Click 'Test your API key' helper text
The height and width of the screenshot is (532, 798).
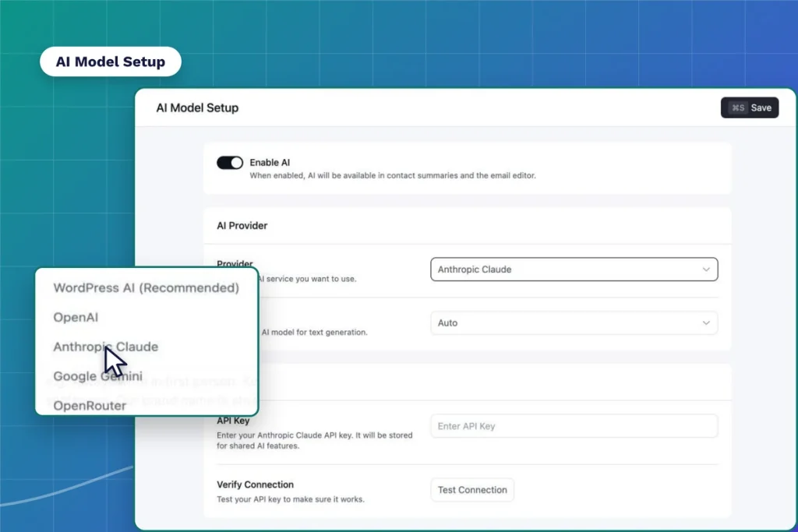click(x=291, y=499)
